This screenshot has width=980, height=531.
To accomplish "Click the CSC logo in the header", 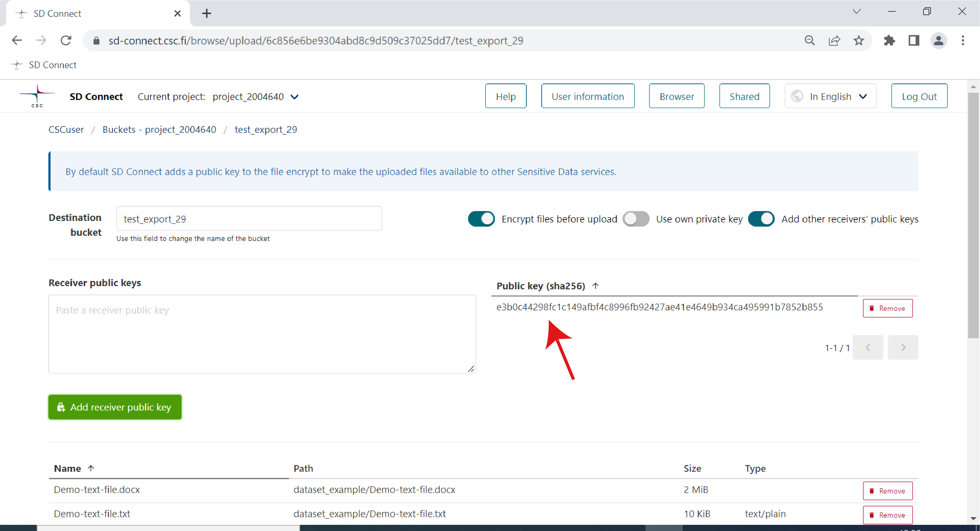I will 37,96.
